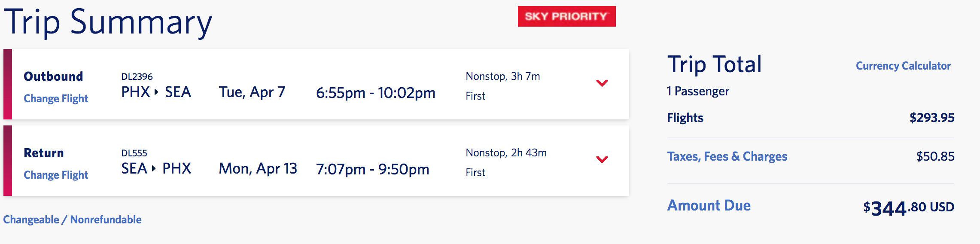
Task: Click the Tue, Apr 7 outbound date
Action: point(252,92)
